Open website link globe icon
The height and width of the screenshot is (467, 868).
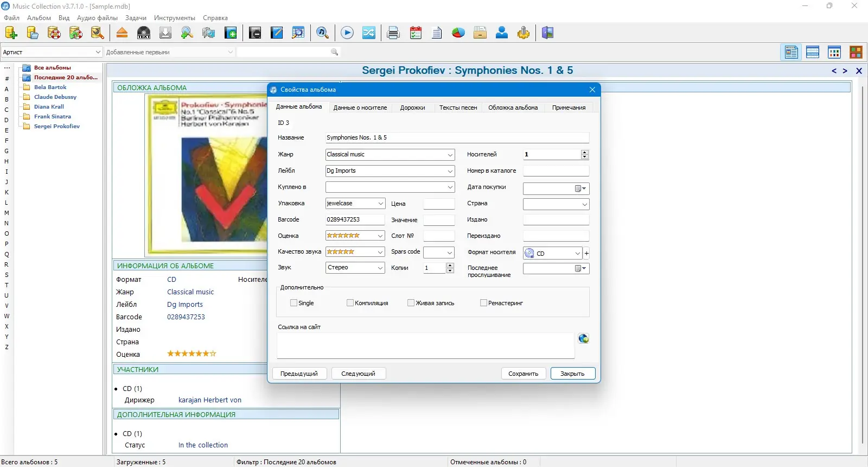coord(584,338)
